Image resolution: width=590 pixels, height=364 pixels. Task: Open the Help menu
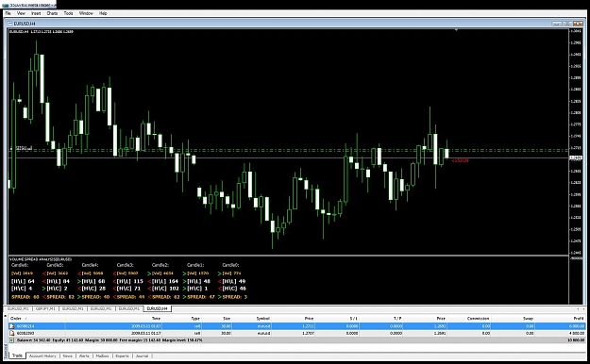[x=103, y=13]
